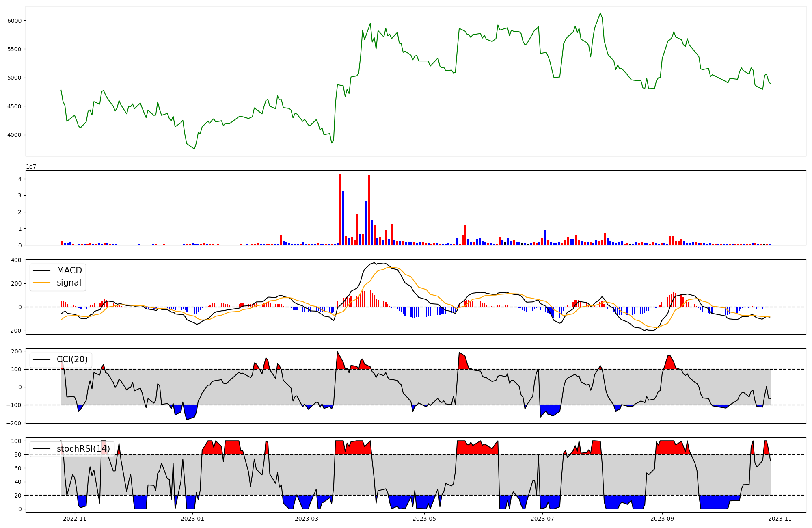Click the 80 label on stochRSI axis
The width and height of the screenshot is (812, 528).
coord(18,454)
